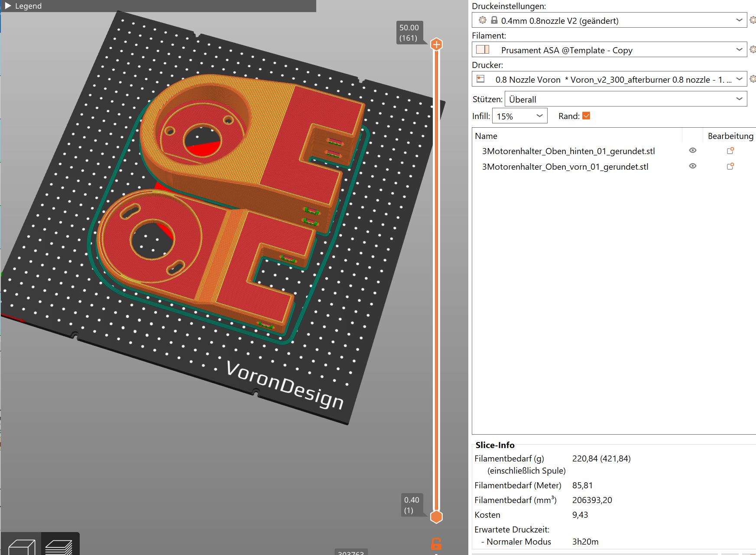756x555 pixels.
Task: Open the Druckeinstellungen preset dropdown
Action: [x=739, y=20]
